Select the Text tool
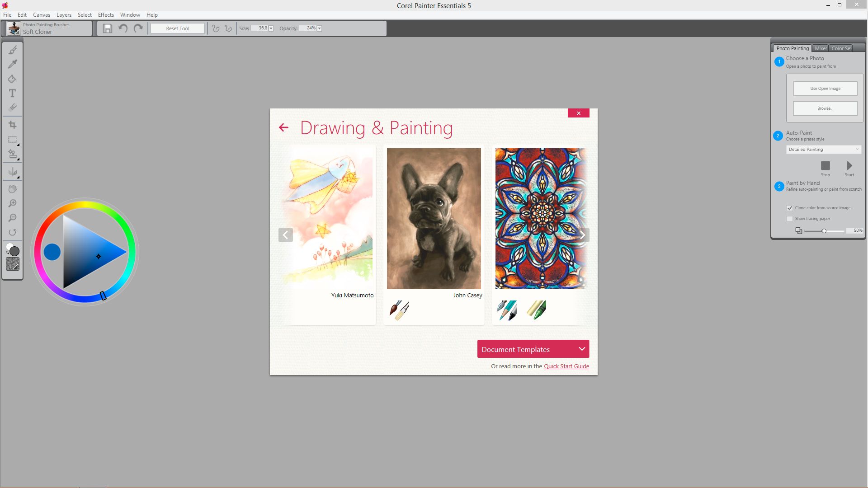Viewport: 868px width, 488px height. click(13, 93)
